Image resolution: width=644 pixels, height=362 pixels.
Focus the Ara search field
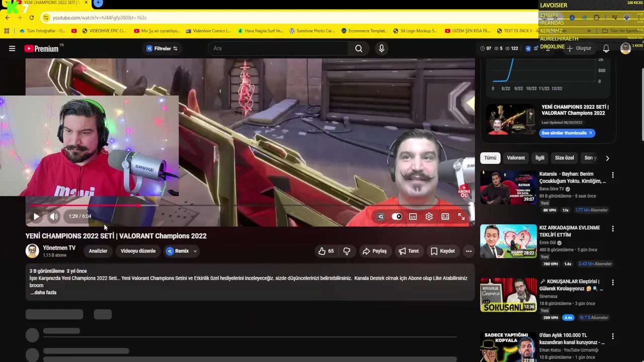coord(278,48)
